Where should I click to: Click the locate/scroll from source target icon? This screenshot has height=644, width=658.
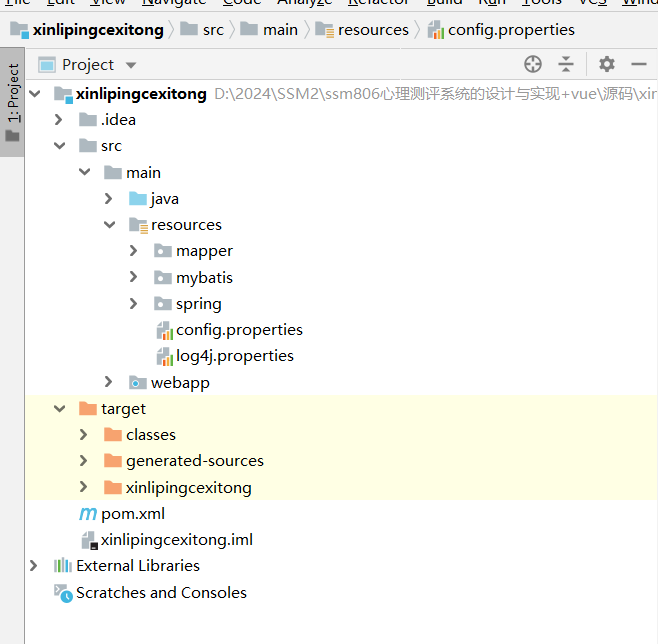533,65
